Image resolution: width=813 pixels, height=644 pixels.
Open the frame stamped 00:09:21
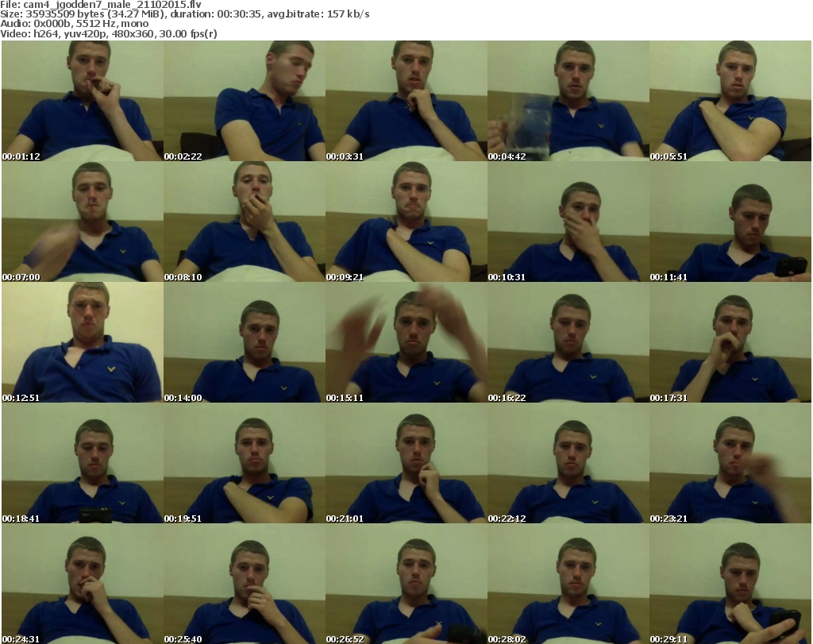coord(406,222)
